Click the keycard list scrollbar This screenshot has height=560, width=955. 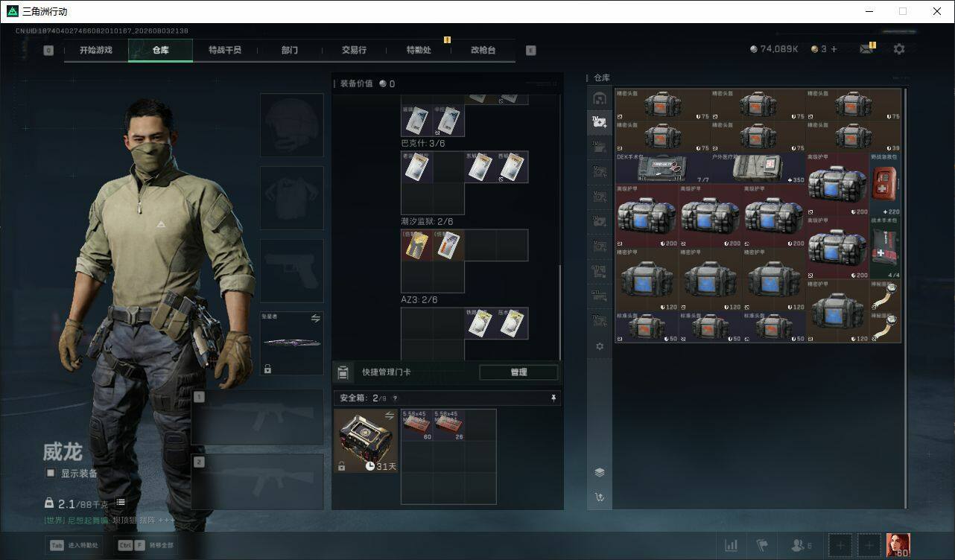click(560, 312)
